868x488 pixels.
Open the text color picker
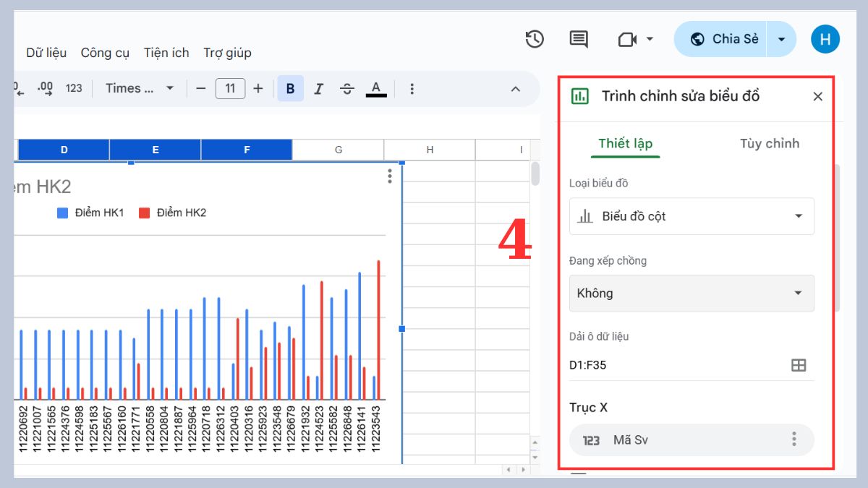pyautogui.click(x=376, y=88)
